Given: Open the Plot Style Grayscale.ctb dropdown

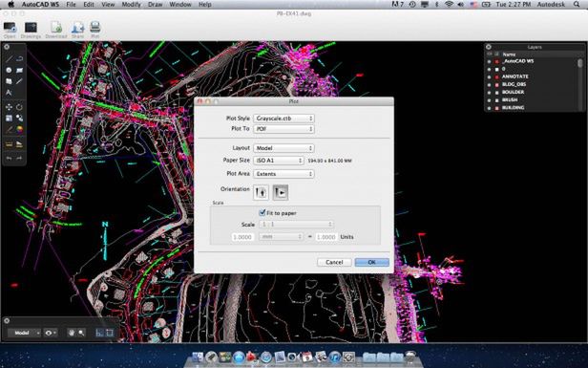Looking at the screenshot, I should 283,119.
